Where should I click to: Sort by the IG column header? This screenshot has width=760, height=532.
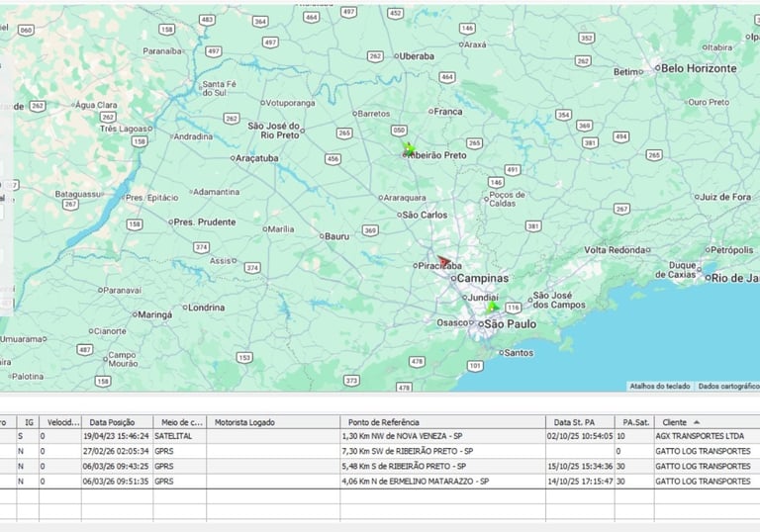pos(29,422)
